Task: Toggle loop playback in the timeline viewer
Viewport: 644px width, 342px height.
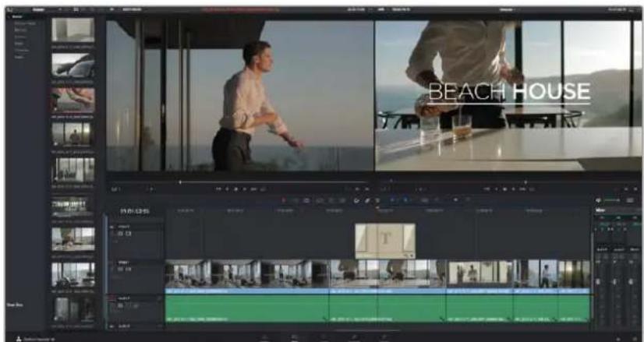Action: click(x=532, y=189)
